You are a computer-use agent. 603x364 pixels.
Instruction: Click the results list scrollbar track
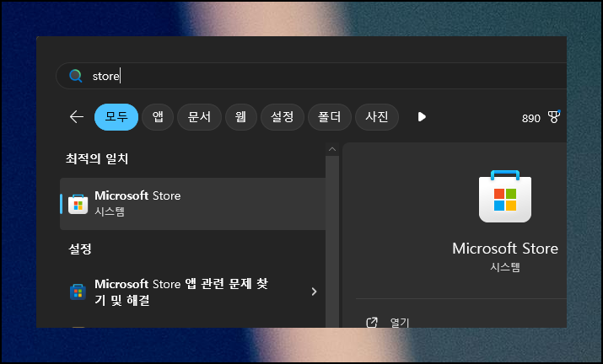pyautogui.click(x=332, y=242)
